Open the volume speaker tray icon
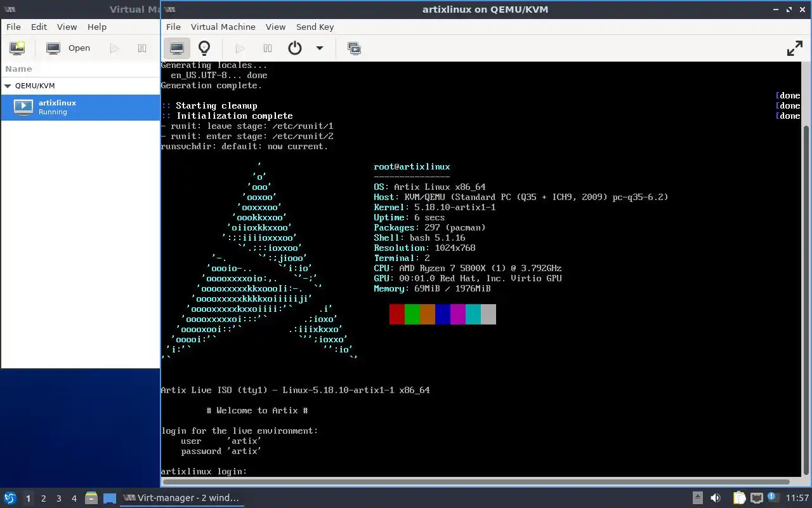 point(716,498)
